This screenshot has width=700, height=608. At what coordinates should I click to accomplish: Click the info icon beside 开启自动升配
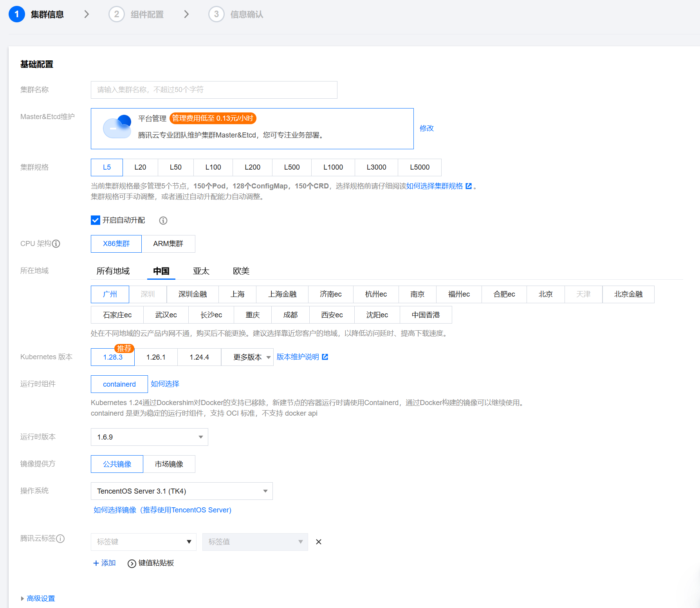click(x=163, y=221)
